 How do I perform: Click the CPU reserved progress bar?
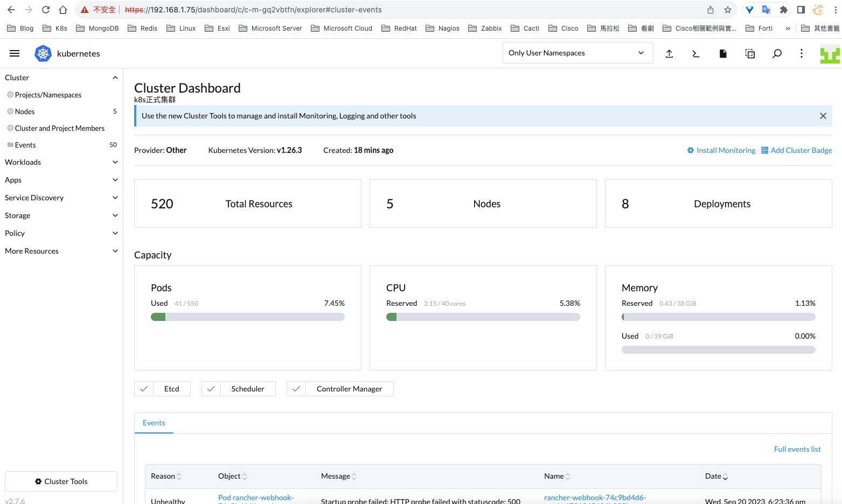point(483,317)
